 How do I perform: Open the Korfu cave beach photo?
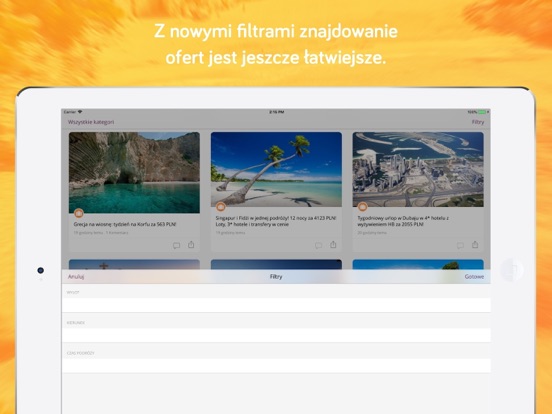tap(134, 172)
